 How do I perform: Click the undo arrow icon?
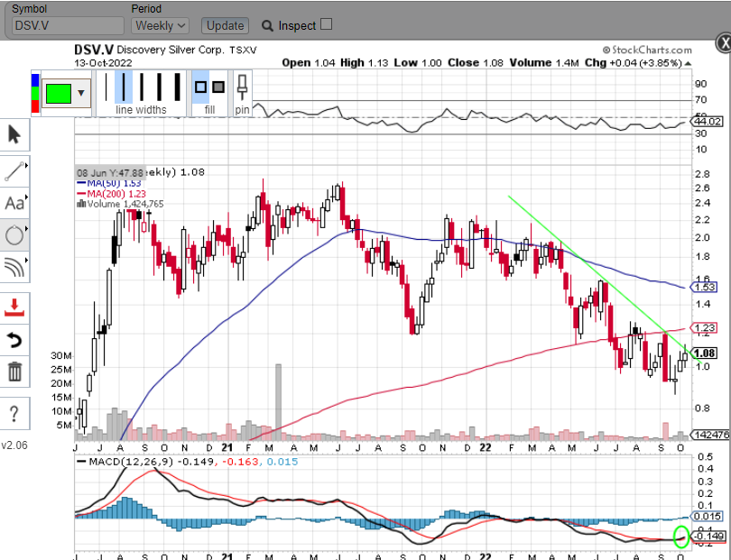pyautogui.click(x=14, y=340)
